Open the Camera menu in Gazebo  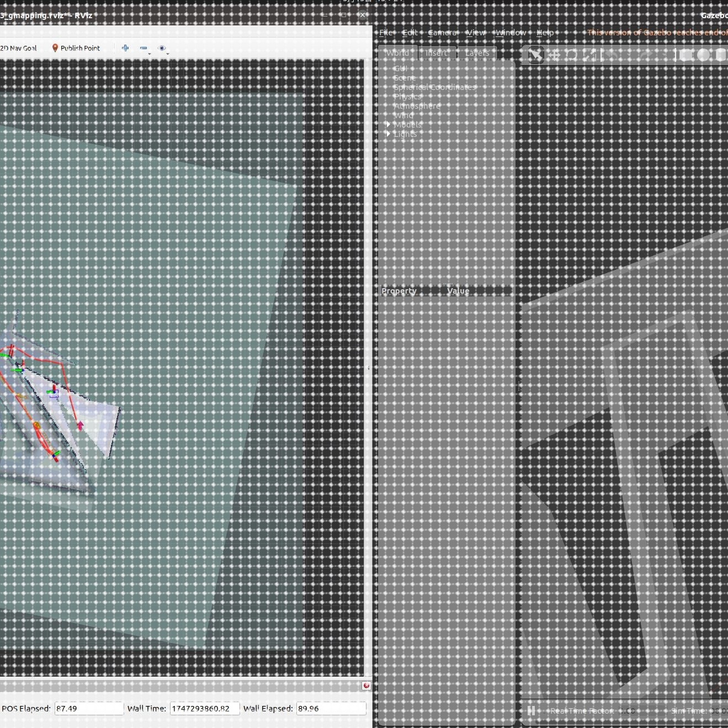point(442,33)
